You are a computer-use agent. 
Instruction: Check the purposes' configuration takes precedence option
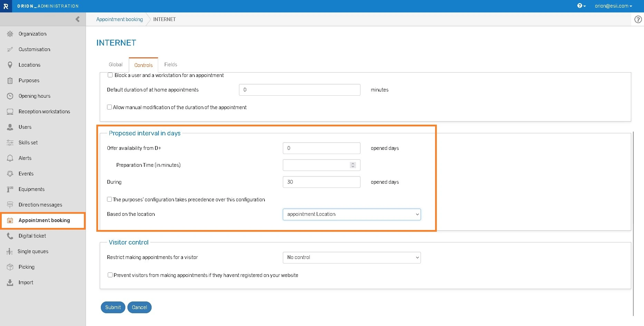click(x=109, y=199)
